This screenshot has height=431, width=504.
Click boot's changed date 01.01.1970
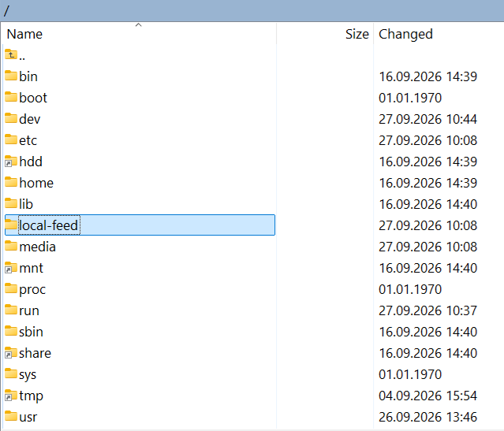[x=410, y=98]
